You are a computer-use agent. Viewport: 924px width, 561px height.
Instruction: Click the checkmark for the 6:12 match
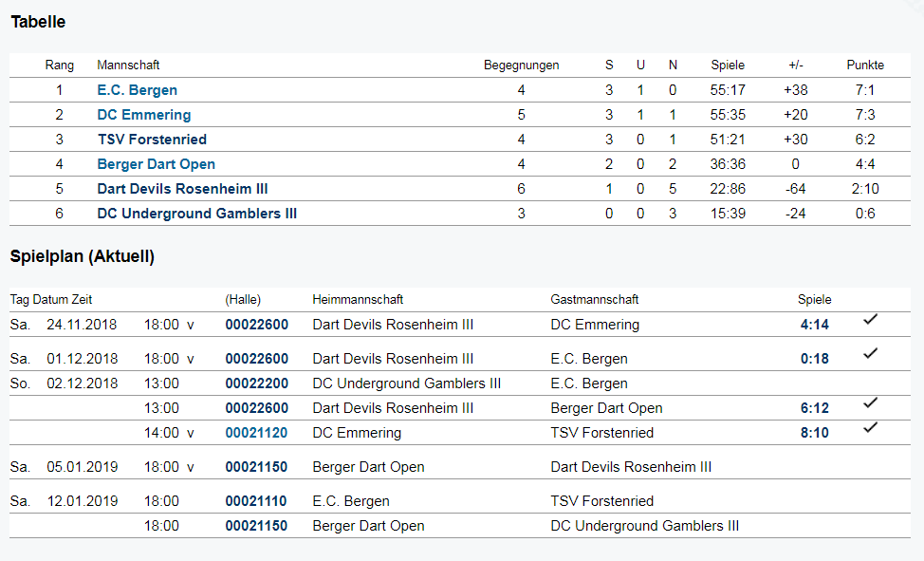[870, 403]
